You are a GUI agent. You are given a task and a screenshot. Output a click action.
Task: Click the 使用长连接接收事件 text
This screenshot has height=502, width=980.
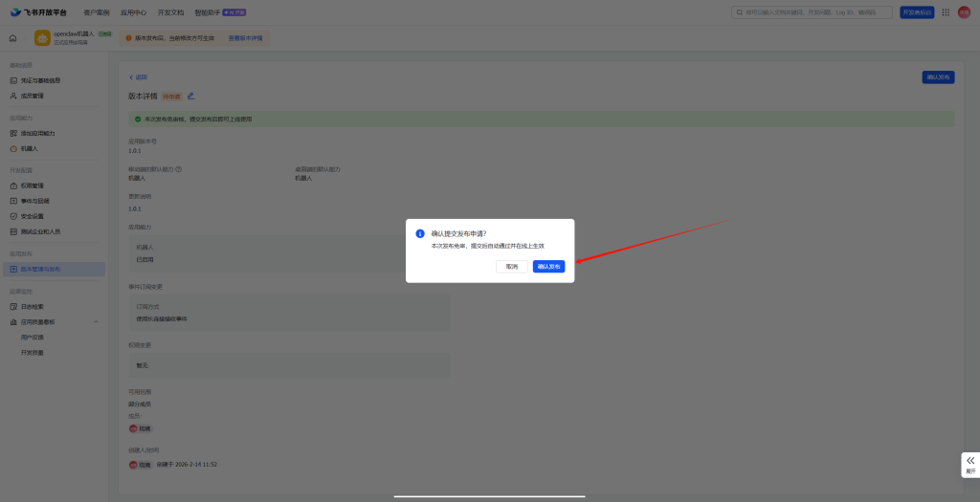click(161, 319)
